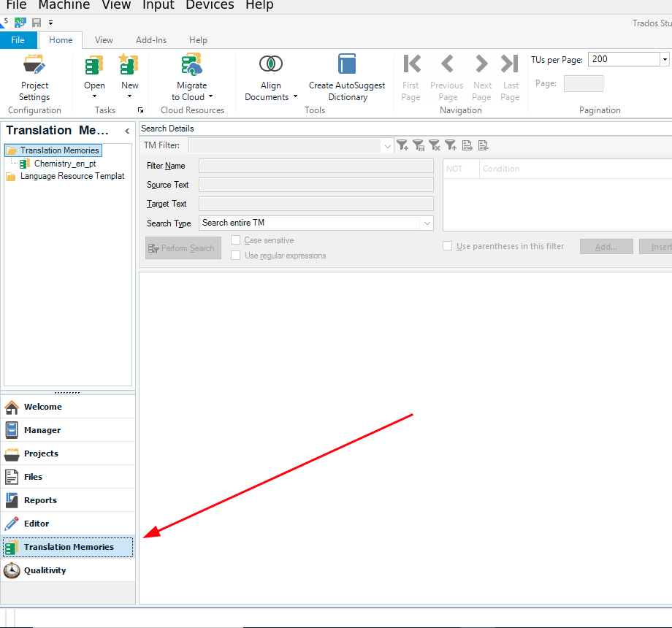The height and width of the screenshot is (628, 672).
Task: Click the Page number field
Action: coord(584,83)
